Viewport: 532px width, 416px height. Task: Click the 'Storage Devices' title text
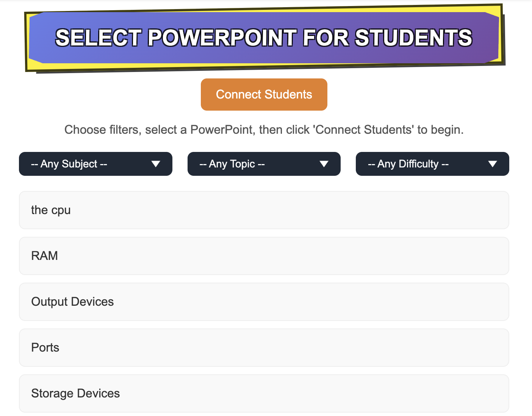tap(75, 393)
